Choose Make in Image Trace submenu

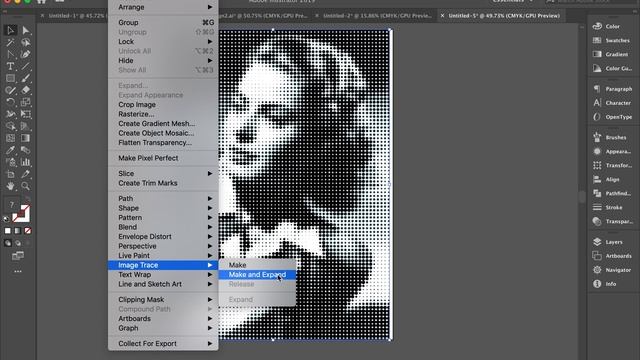257,265
